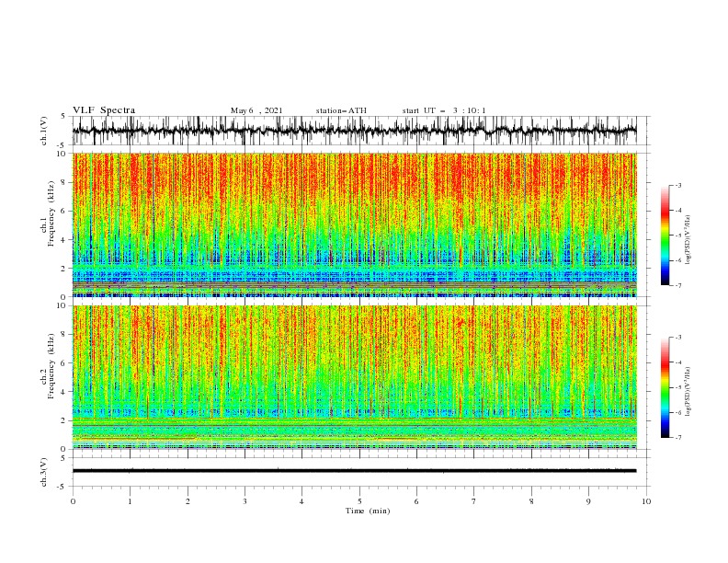Click the ch.2 frequency tick label '4'

(x=64, y=392)
